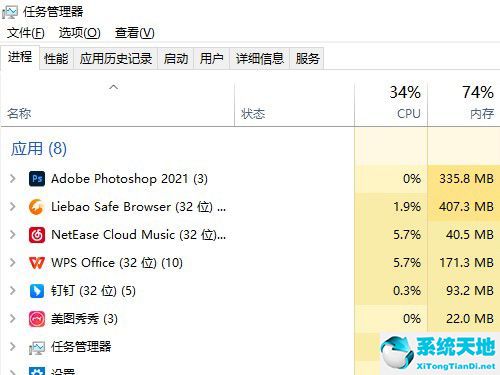Expand the Liebao Safe Browser process group
This screenshot has width=500, height=375.
pyautogui.click(x=13, y=207)
